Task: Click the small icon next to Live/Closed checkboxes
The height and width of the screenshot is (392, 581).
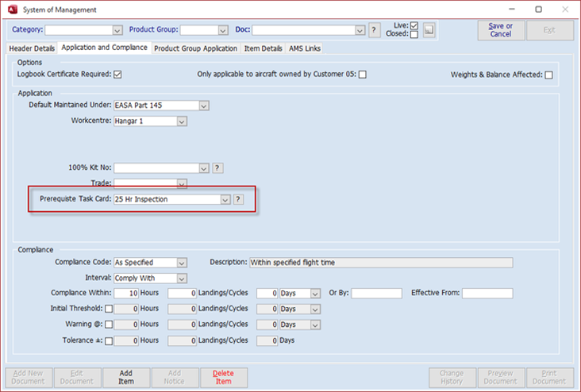Action: click(429, 30)
